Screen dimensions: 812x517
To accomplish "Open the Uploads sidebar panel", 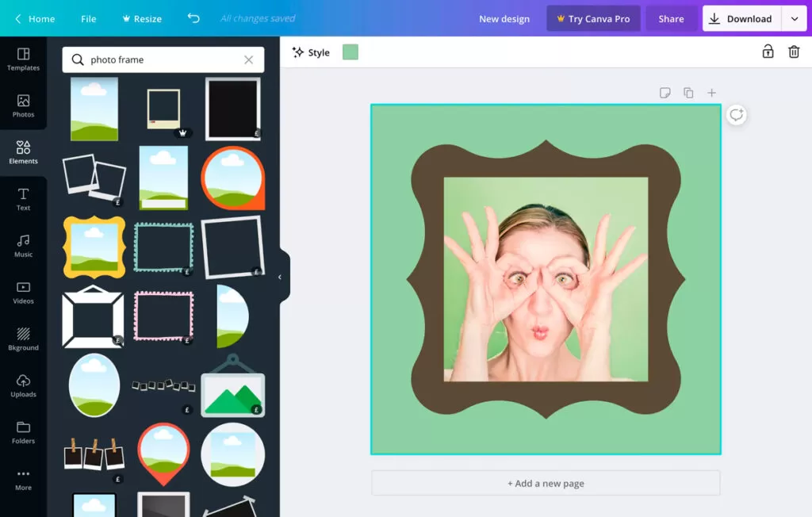I will point(23,386).
